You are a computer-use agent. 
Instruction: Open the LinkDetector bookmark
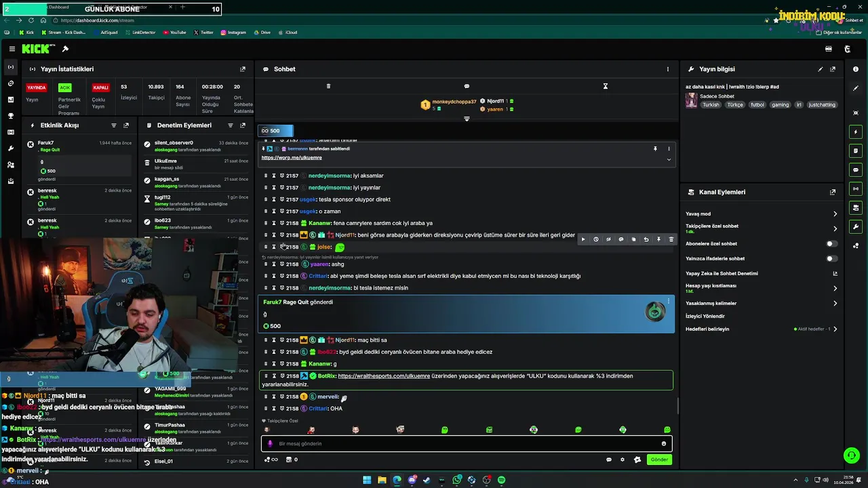(x=140, y=33)
